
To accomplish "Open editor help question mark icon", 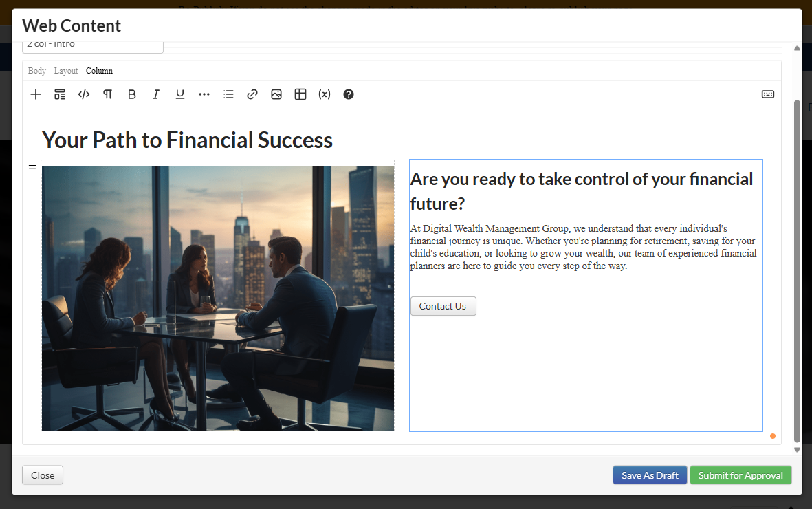I will (x=349, y=94).
